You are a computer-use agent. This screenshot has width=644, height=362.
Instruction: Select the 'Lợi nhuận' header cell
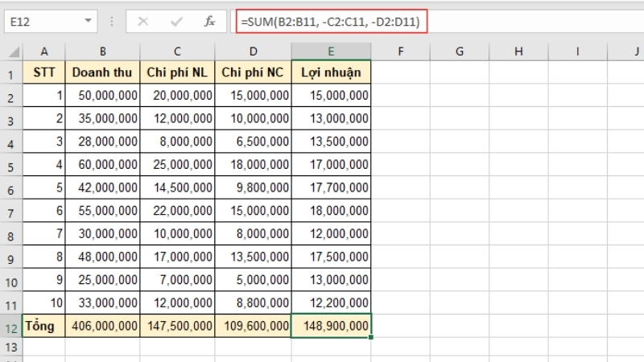coord(331,72)
